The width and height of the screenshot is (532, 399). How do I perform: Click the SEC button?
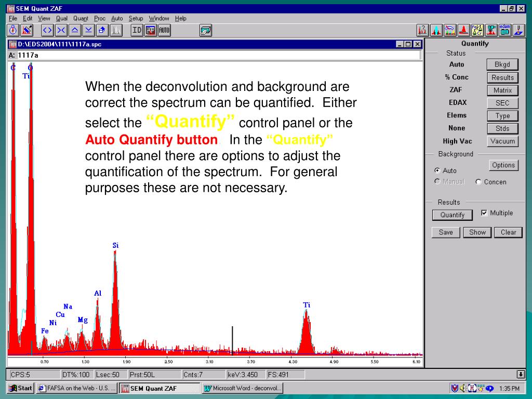(502, 103)
